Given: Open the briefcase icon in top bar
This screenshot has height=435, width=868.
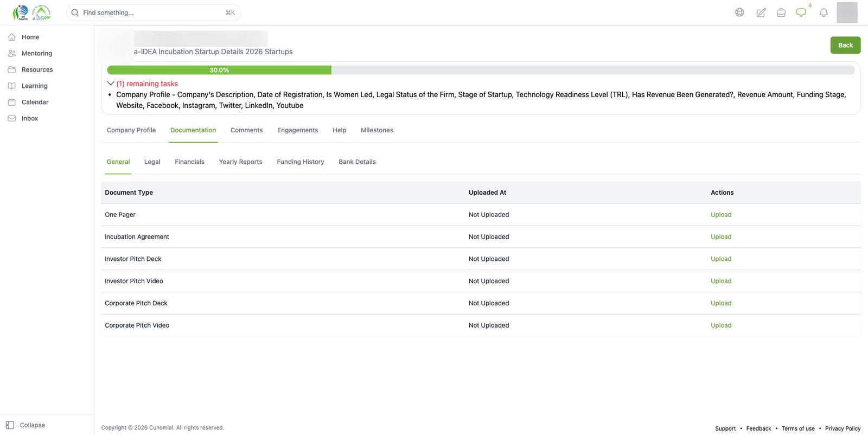Looking at the screenshot, I should coord(781,12).
